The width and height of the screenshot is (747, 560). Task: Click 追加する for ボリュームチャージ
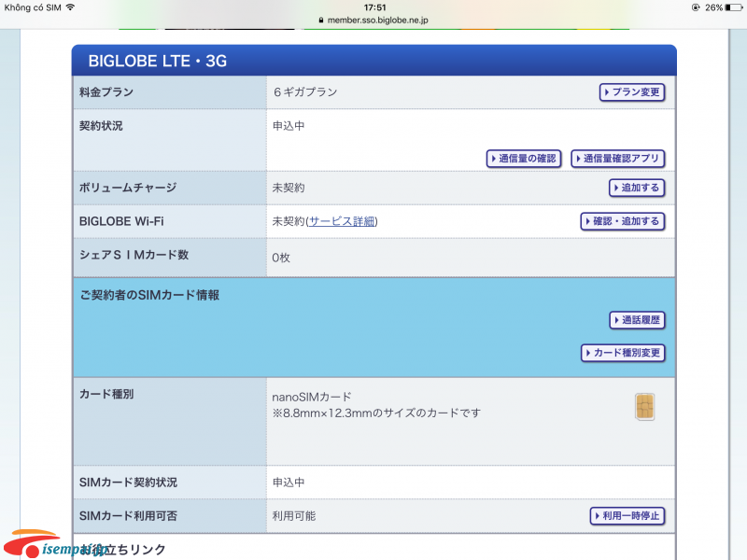(x=637, y=188)
